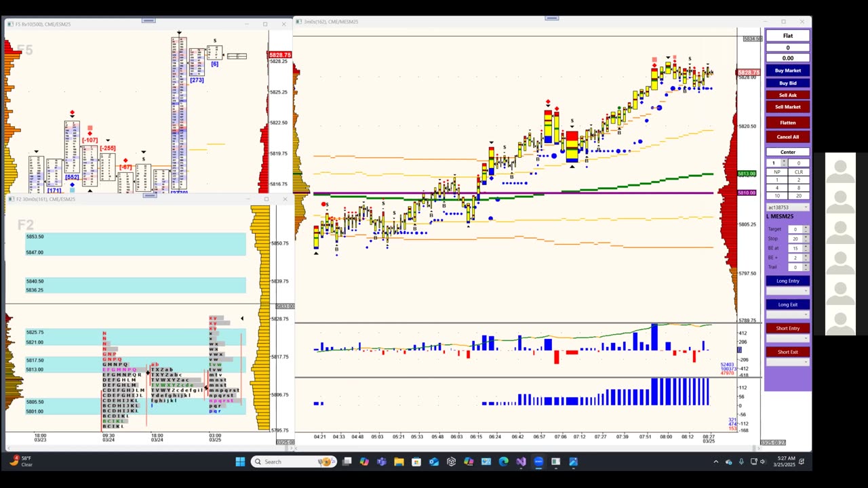Open the OneDrive tray icon

pyautogui.click(x=729, y=462)
